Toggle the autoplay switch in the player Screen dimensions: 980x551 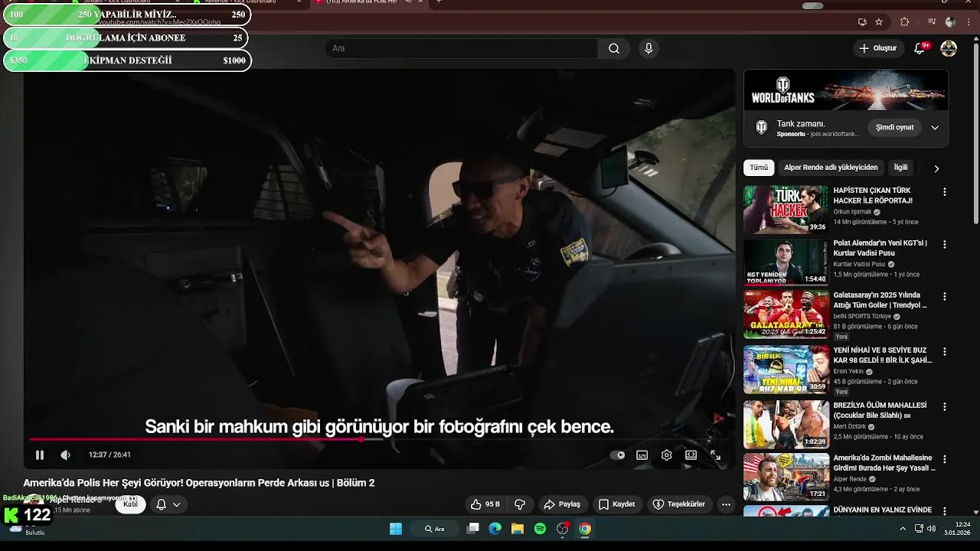point(618,455)
